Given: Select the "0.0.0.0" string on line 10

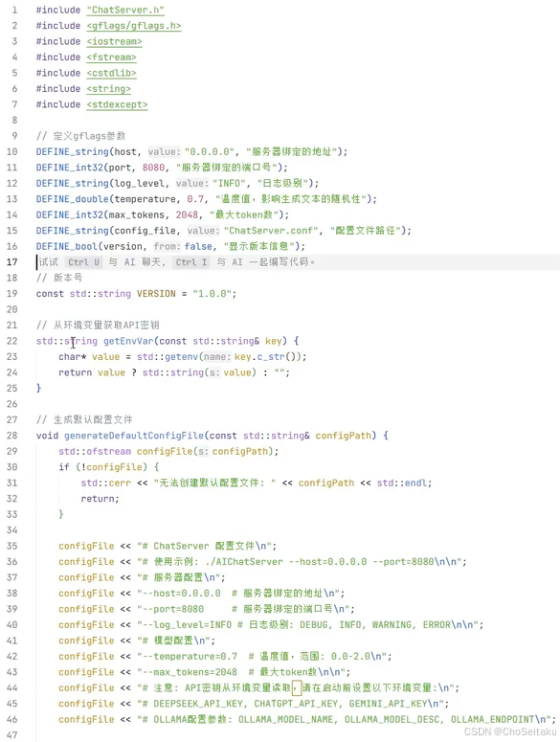Looking at the screenshot, I should (210, 152).
